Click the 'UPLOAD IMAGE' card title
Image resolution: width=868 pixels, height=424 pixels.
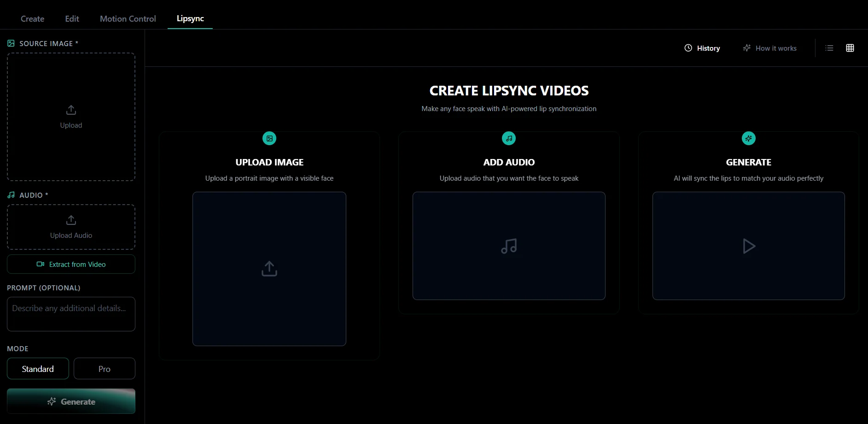pyautogui.click(x=269, y=162)
